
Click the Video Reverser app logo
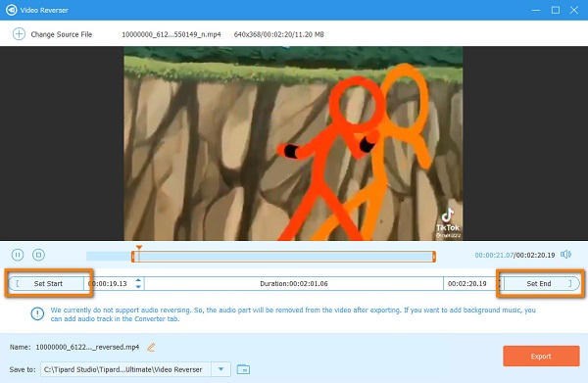pyautogui.click(x=11, y=10)
